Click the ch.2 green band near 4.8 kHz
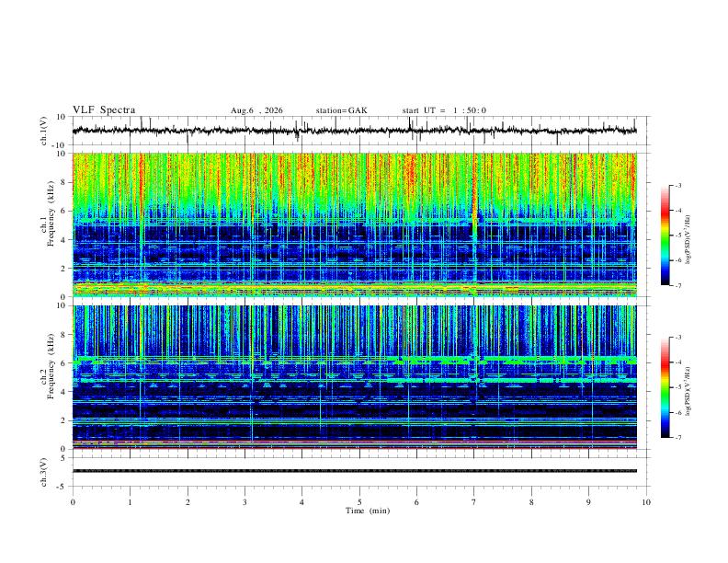Image resolution: width=728 pixels, height=563 pixels. pyautogui.click(x=511, y=380)
